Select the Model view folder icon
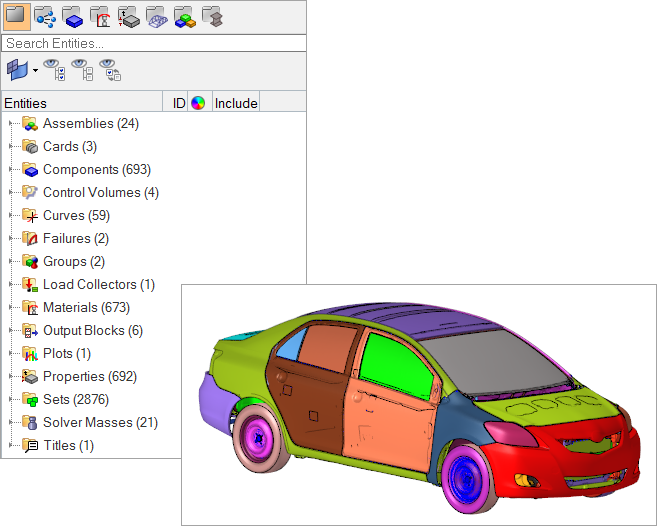The image size is (657, 526). pyautogui.click(x=16, y=16)
